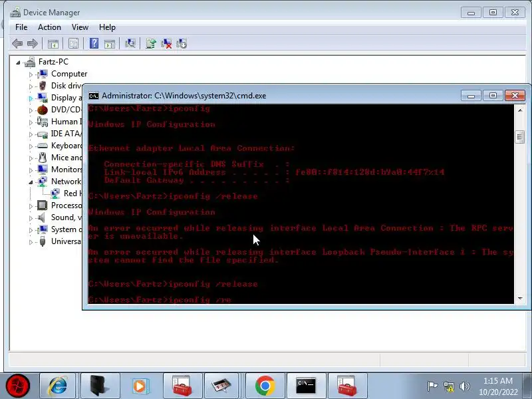Viewport: 532px width, 399px height.
Task: Open the Help menu
Action: pyautogui.click(x=107, y=27)
